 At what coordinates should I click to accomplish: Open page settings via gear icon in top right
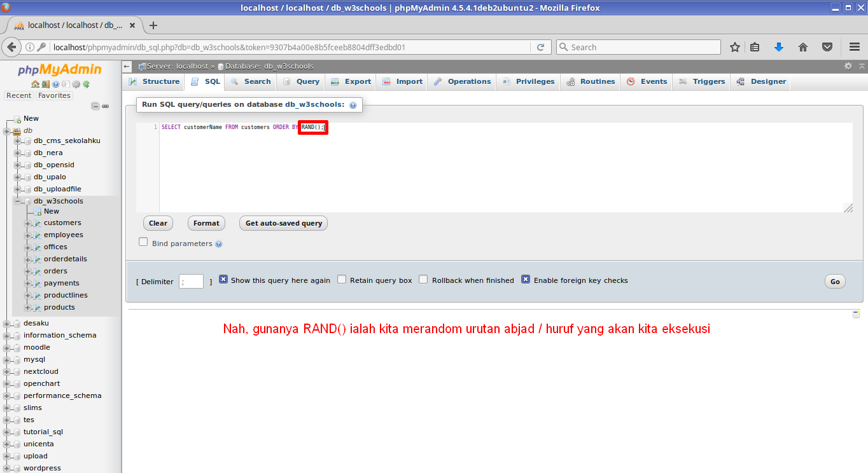point(848,65)
